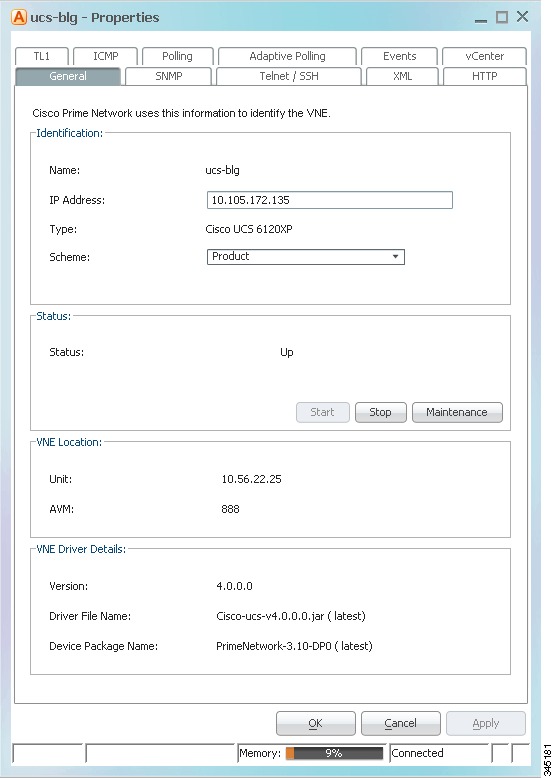Viewport: 553px width, 778px height.
Task: Click the Cancel button
Action: pos(400,723)
